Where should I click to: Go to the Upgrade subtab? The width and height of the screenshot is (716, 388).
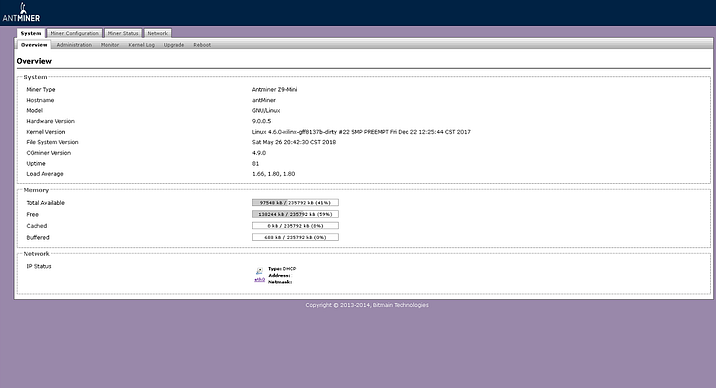point(174,45)
